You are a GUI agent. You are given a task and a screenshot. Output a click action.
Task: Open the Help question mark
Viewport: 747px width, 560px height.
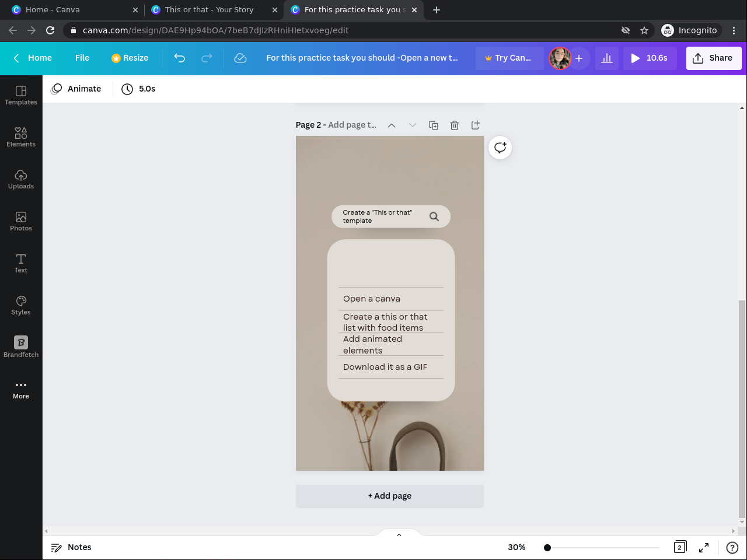732,547
